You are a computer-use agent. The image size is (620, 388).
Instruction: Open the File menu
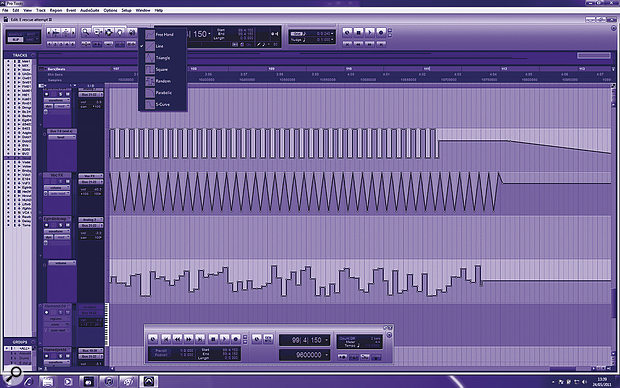[x=5, y=10]
